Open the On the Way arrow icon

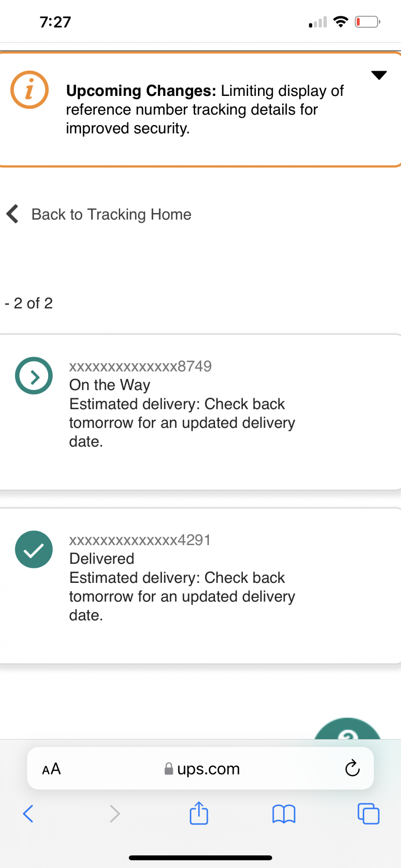34,376
